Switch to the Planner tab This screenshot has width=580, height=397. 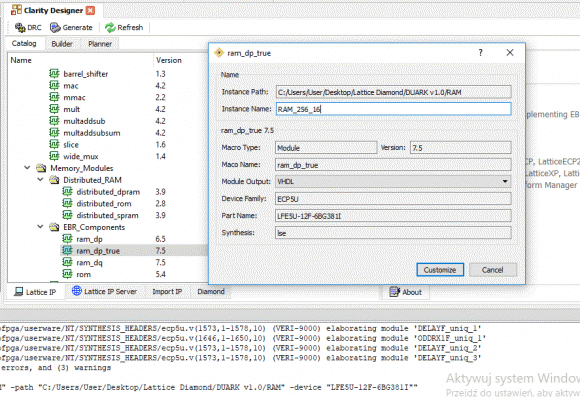click(100, 44)
